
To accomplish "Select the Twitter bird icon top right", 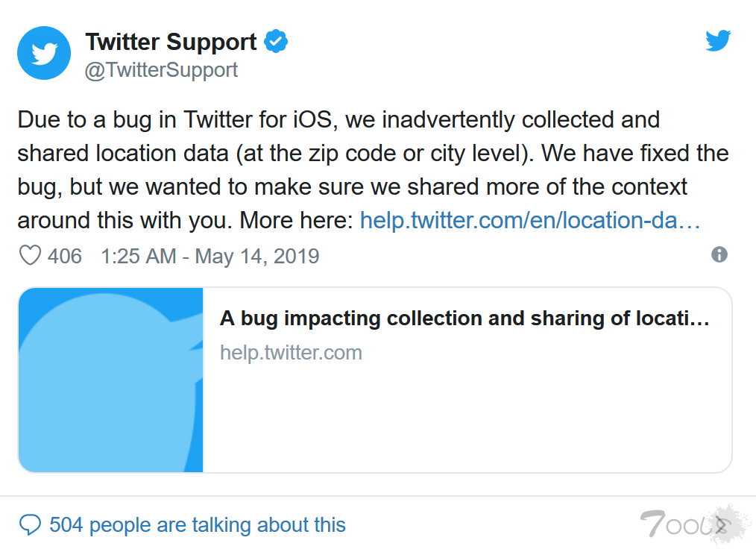I will 718,41.
